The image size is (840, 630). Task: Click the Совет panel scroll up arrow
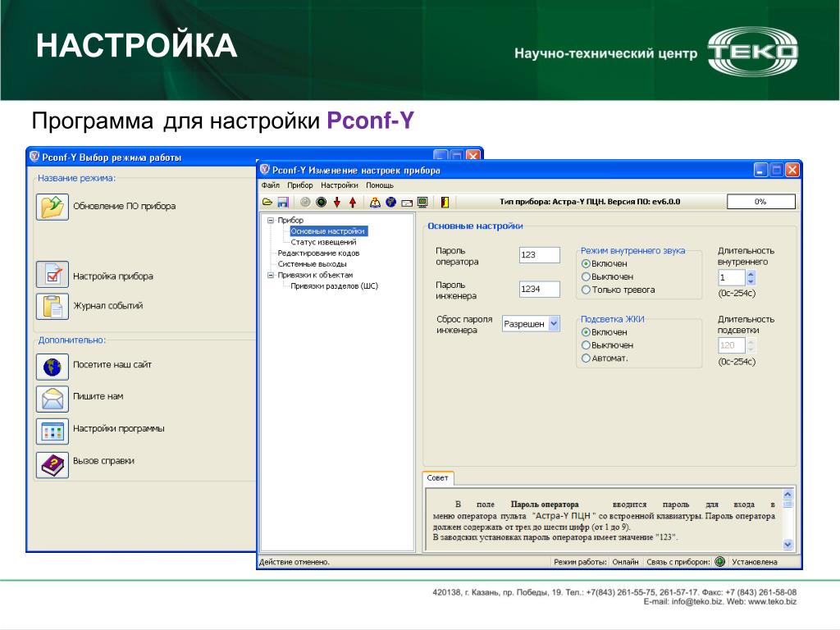tap(787, 495)
